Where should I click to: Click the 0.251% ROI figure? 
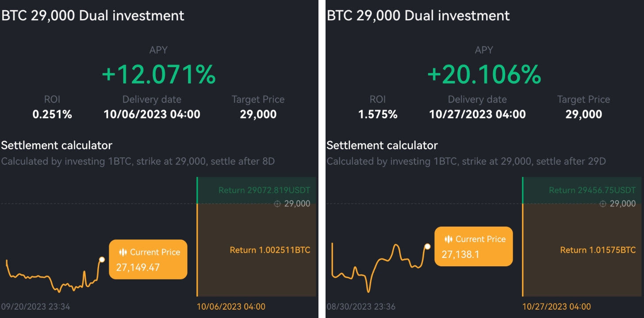[x=52, y=114]
